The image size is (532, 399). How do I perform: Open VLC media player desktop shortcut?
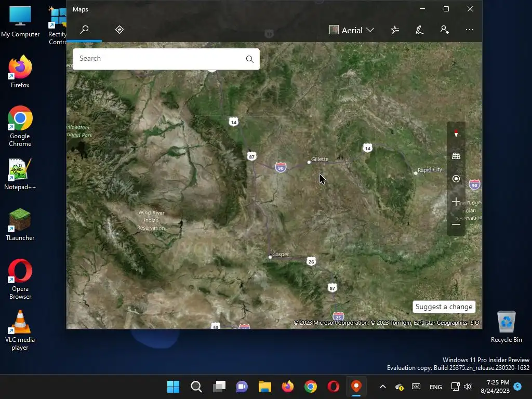(20, 330)
